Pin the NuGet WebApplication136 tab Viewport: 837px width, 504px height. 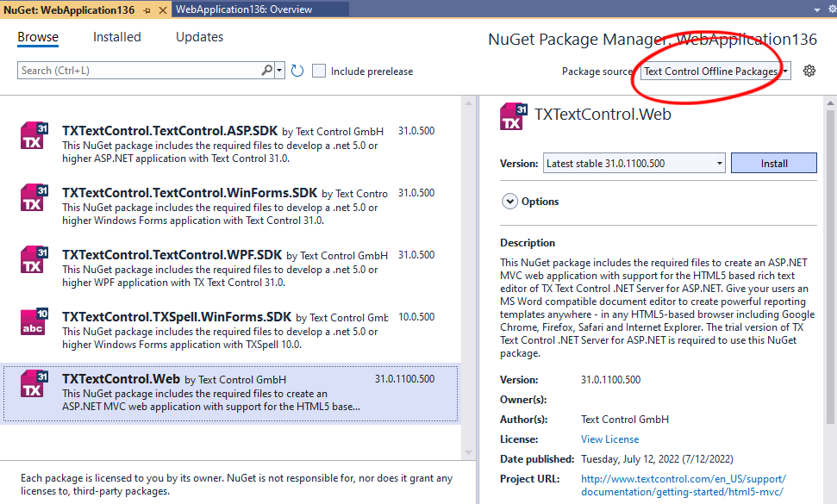[x=147, y=9]
